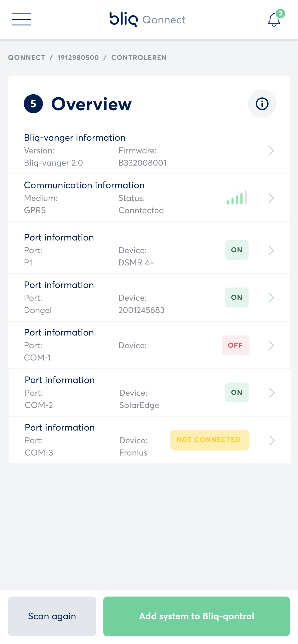
Task: Toggle the ON status for Dongel port
Action: point(237,297)
